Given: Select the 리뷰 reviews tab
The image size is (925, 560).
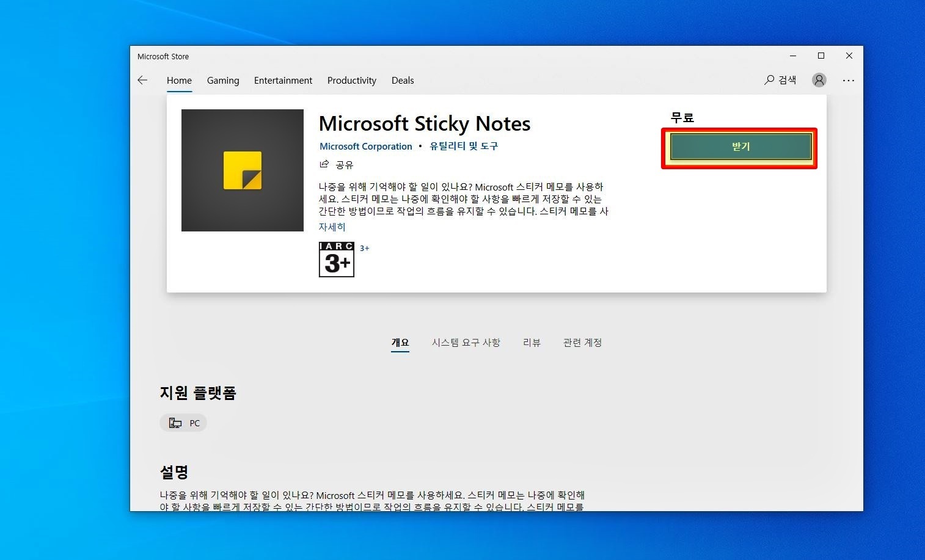Looking at the screenshot, I should click(x=532, y=343).
